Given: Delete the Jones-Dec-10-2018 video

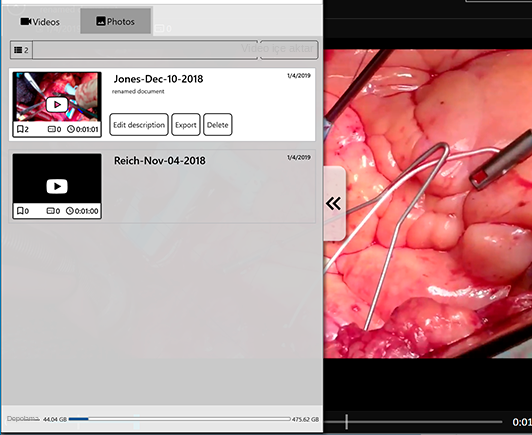Looking at the screenshot, I should (x=217, y=125).
